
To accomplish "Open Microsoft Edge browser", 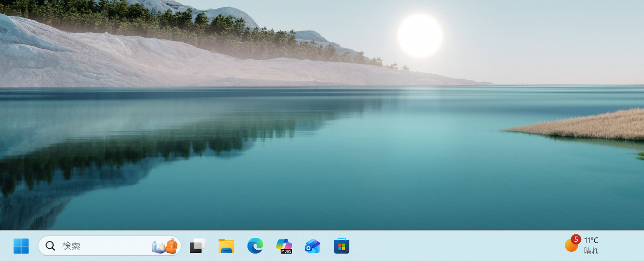I will click(255, 246).
